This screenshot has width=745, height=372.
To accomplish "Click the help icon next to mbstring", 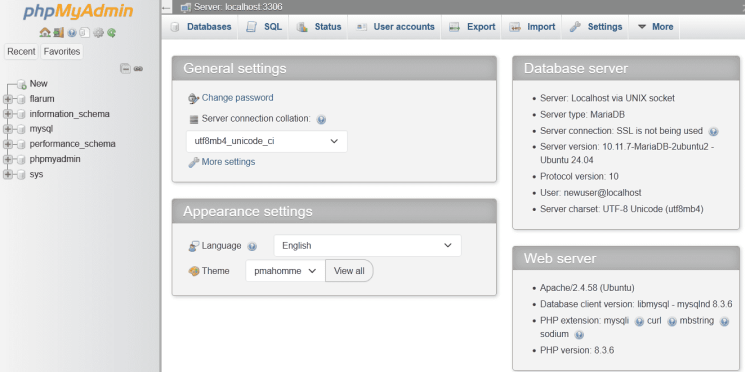I will pos(724,322).
